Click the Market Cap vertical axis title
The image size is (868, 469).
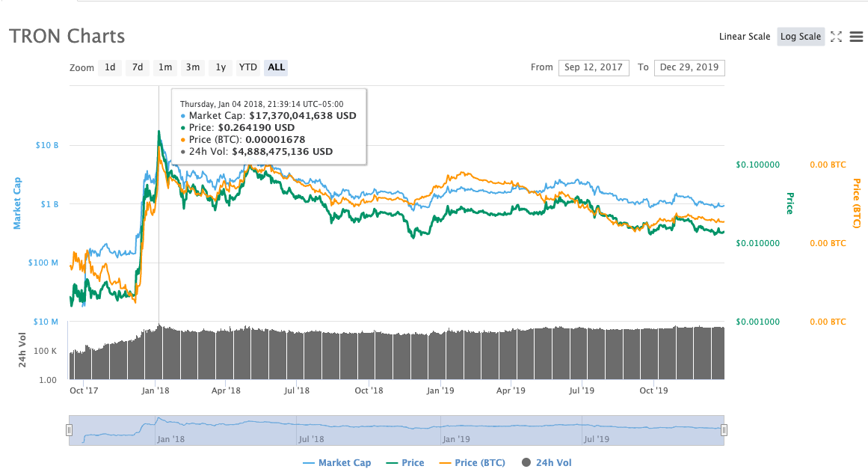(x=17, y=203)
